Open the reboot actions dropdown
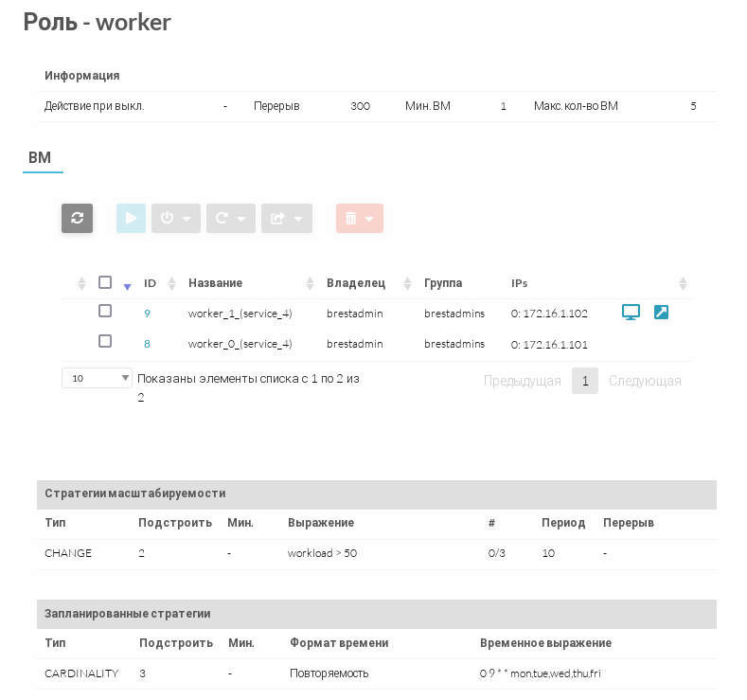The height and width of the screenshot is (700, 747). 230,218
